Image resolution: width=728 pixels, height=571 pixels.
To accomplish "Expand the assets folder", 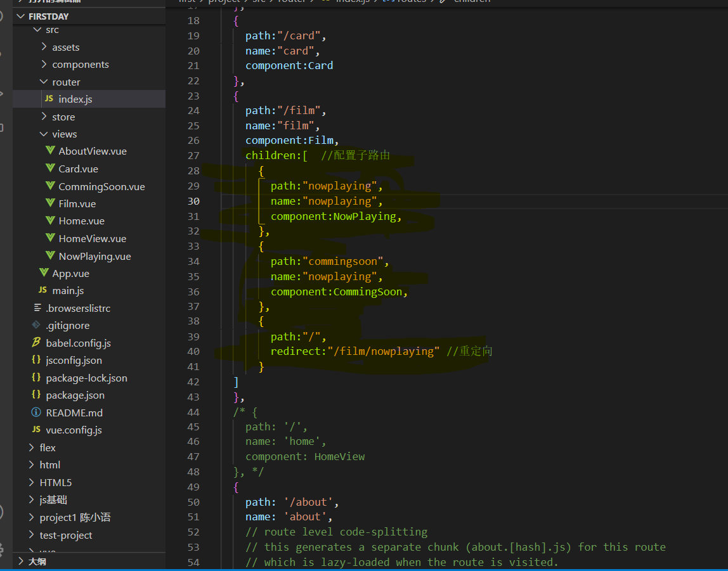I will [44, 47].
